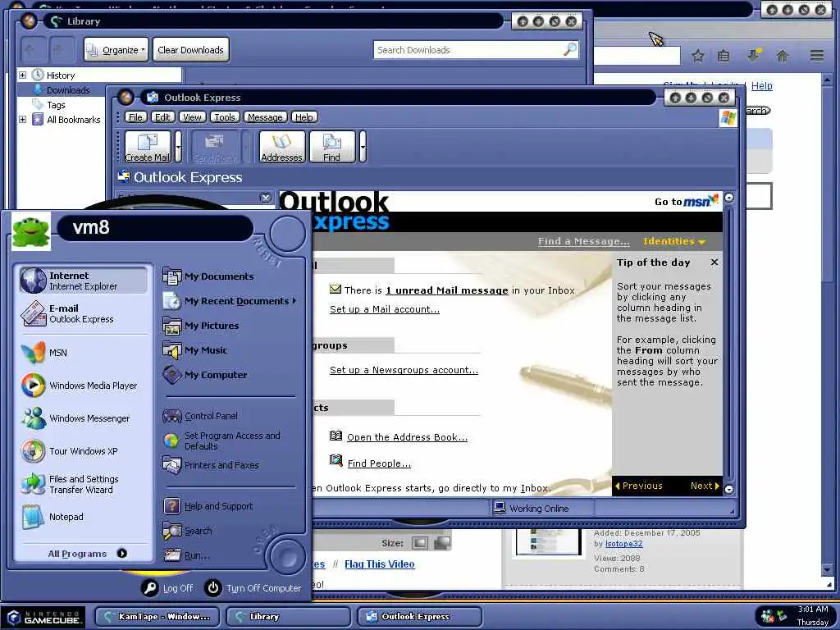
Task: Click the GameCube Start button
Action: (44, 617)
